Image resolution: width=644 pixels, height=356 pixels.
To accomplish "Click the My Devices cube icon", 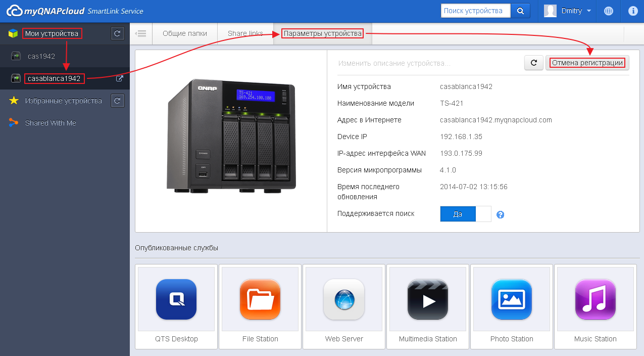I will (14, 34).
